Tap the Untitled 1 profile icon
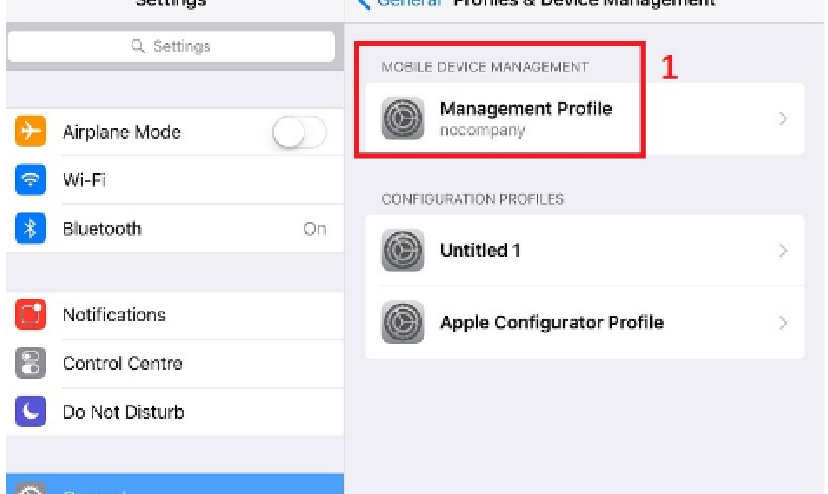Viewport: 828px width, 494px height. pyautogui.click(x=403, y=251)
